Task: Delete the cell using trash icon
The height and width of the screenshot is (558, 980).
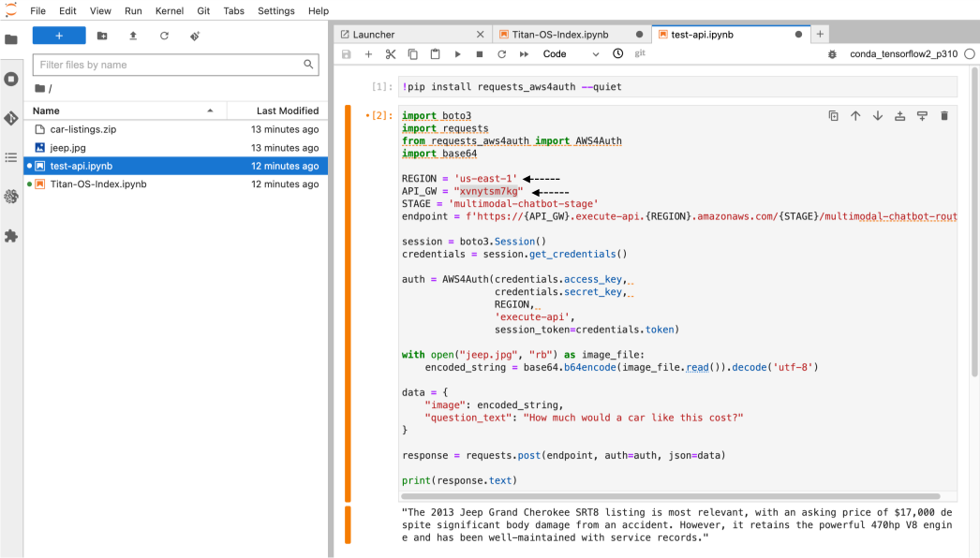Action: click(943, 116)
